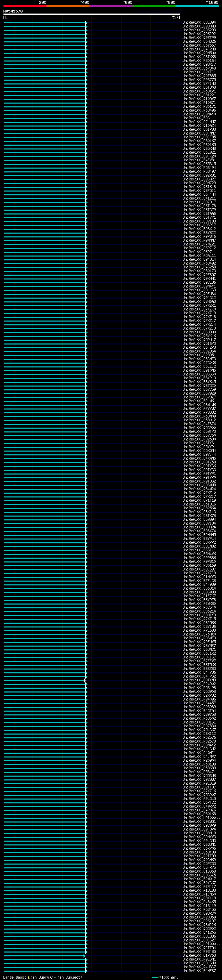Select hit label UniRef100_Q6QUM1
222x980 pixels.
click(x=199, y=844)
